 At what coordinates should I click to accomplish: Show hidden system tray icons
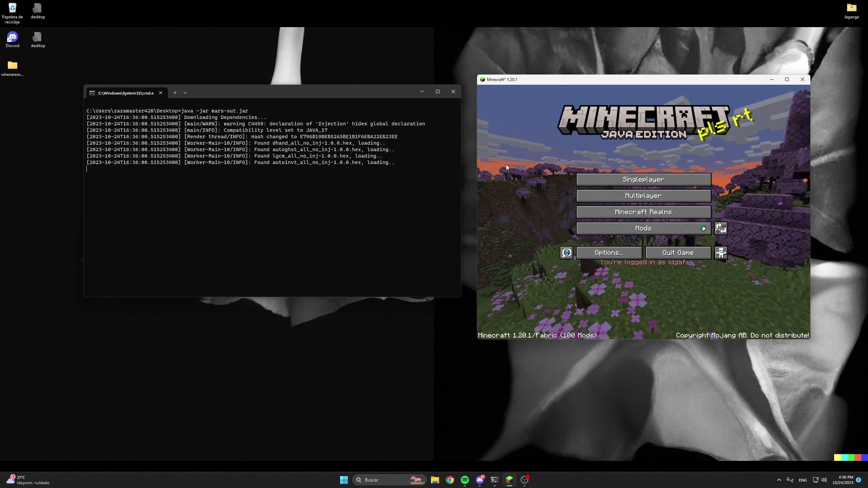coord(779,480)
